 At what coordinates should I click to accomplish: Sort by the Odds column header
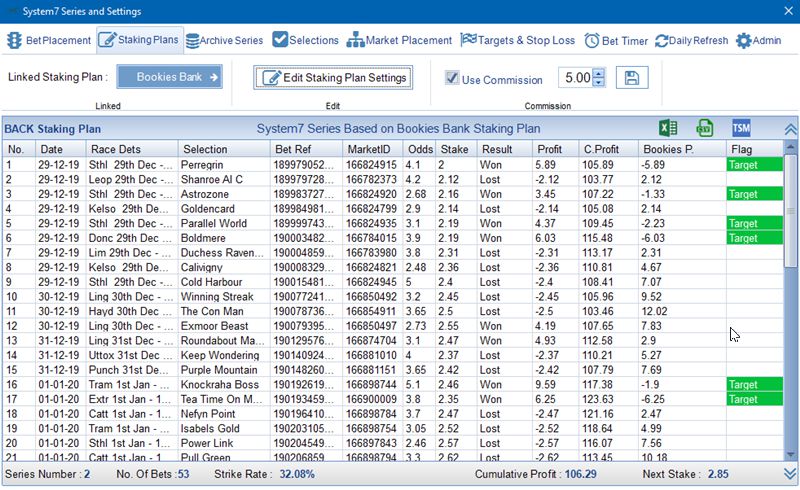(419, 149)
